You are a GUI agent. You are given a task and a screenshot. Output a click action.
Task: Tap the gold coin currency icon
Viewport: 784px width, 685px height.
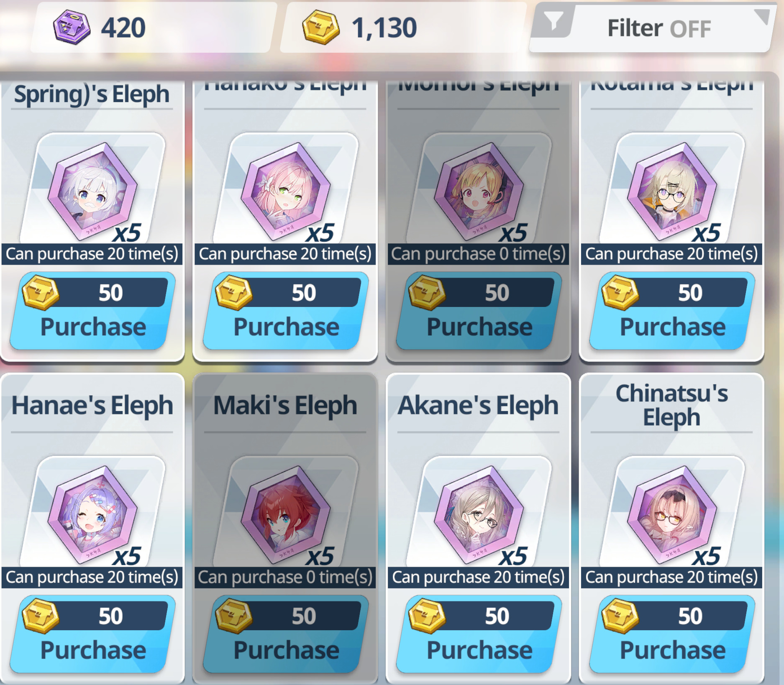click(x=320, y=28)
